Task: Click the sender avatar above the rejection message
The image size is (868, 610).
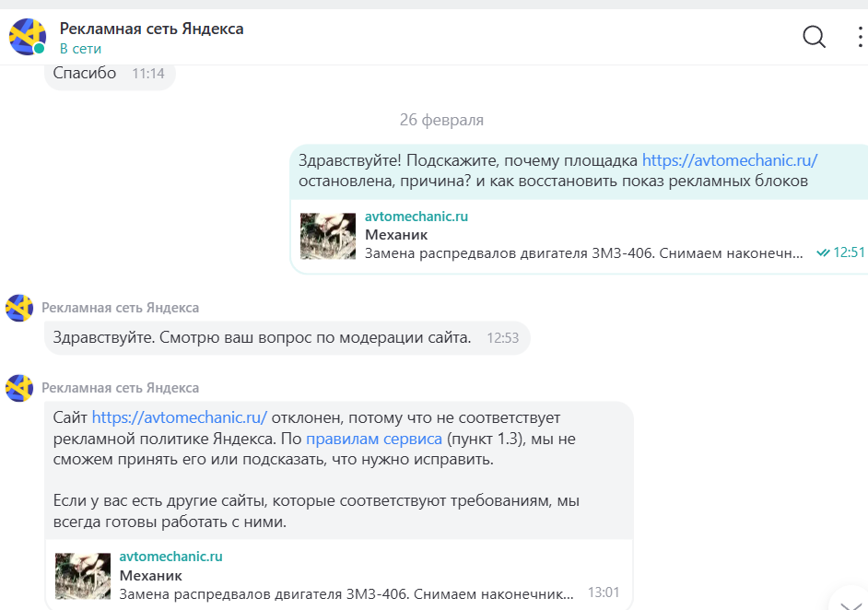Action: 19,388
